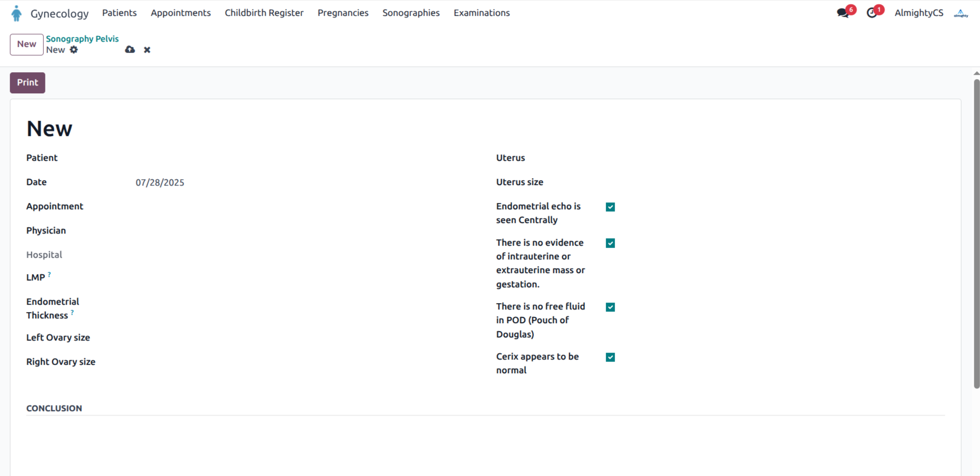Viewport: 980px width, 476px height.
Task: Open the Patients menu
Action: [119, 13]
